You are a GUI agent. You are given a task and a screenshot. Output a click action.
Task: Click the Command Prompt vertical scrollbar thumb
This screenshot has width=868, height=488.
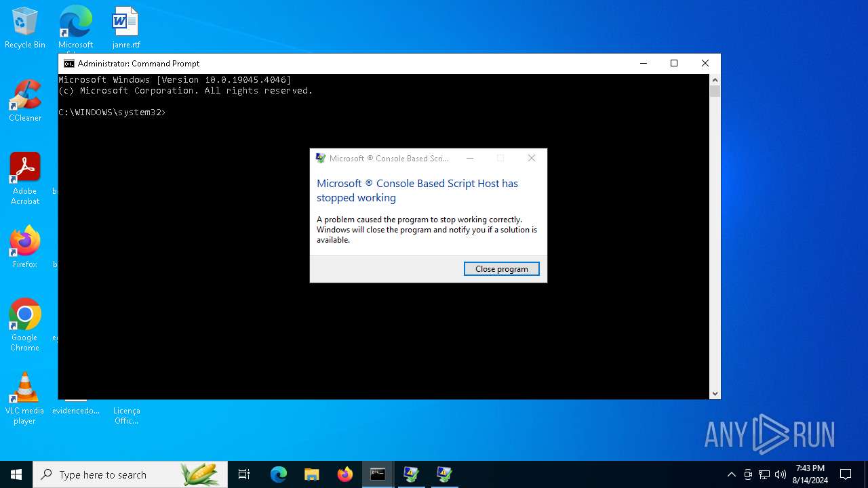pyautogui.click(x=715, y=91)
